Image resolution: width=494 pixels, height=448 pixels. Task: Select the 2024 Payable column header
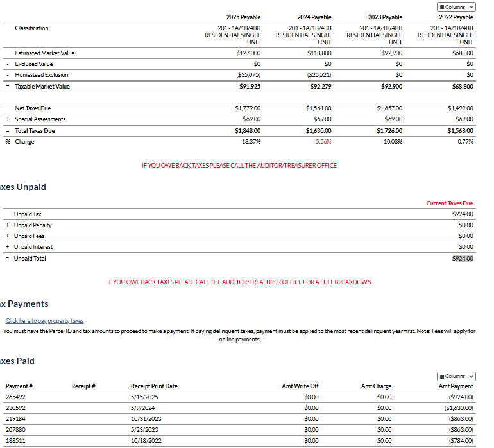point(314,17)
